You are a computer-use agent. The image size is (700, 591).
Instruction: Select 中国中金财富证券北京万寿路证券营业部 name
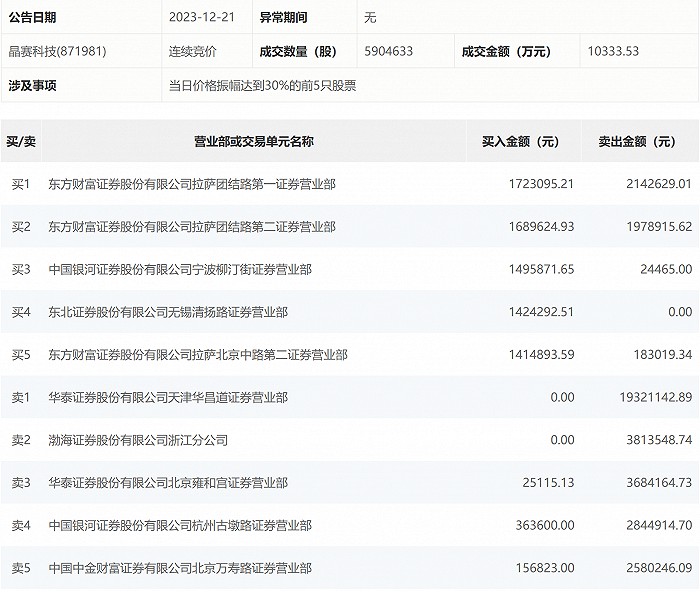pyautogui.click(x=180, y=568)
